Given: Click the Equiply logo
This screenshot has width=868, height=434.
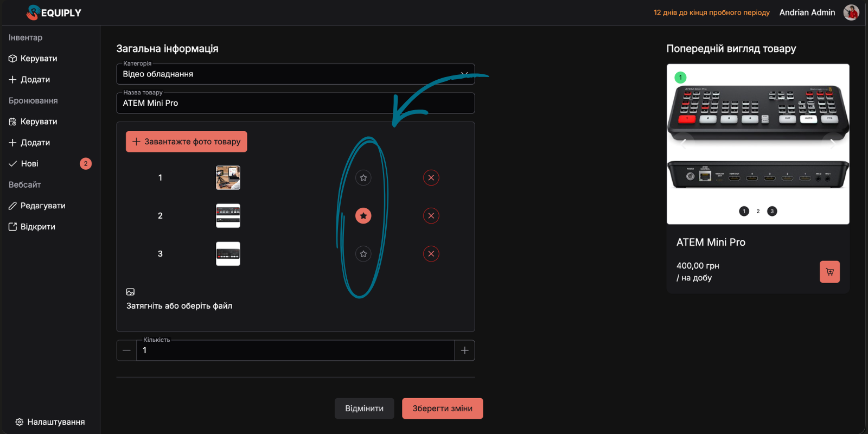Looking at the screenshot, I should click(54, 12).
